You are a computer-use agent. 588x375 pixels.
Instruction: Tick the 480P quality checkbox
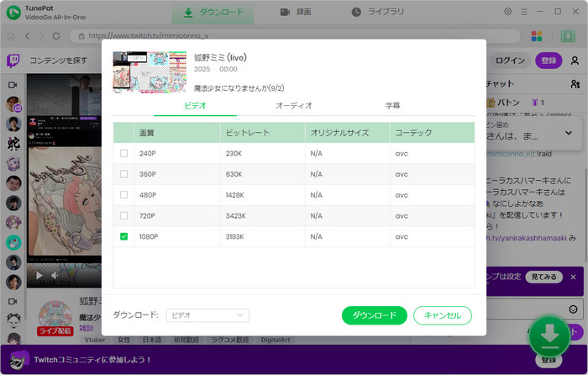click(x=123, y=195)
